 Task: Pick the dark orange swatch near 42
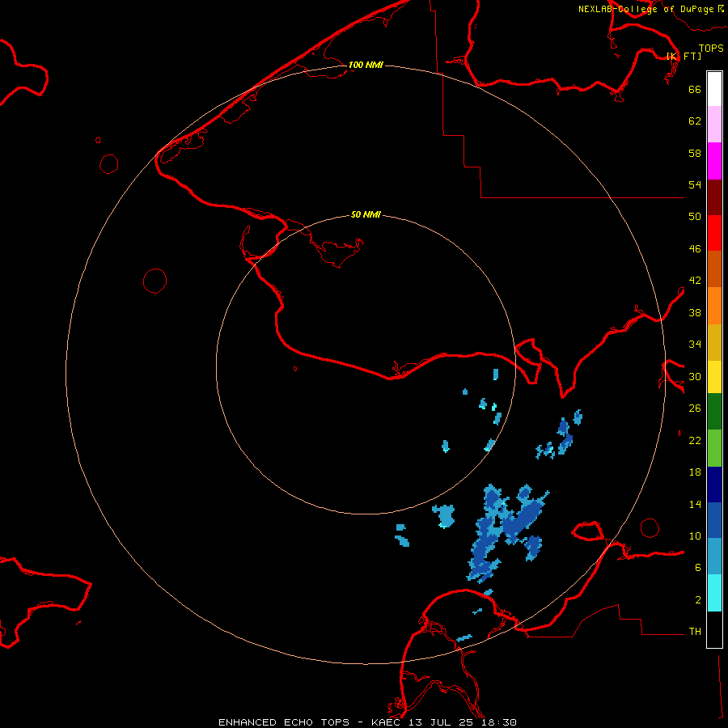[714, 269]
